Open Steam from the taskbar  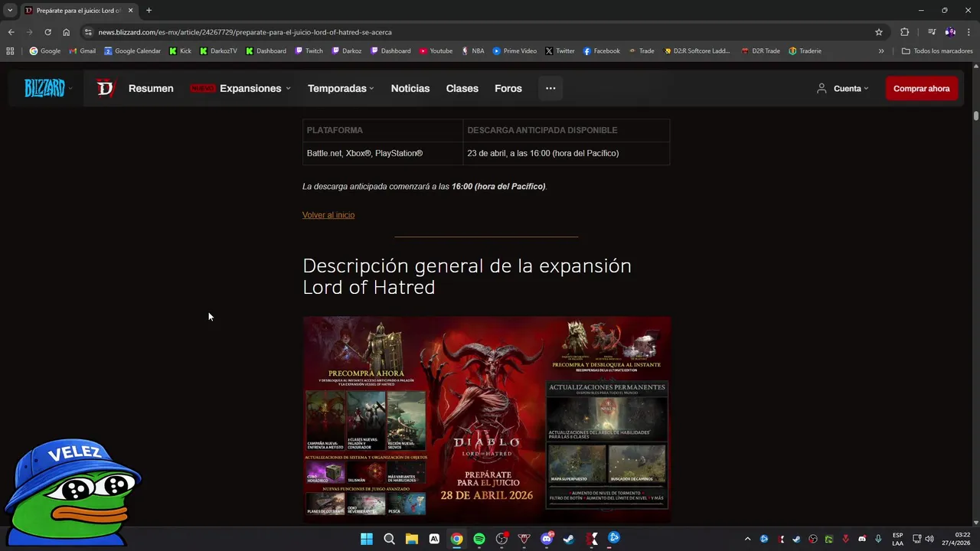pos(569,539)
